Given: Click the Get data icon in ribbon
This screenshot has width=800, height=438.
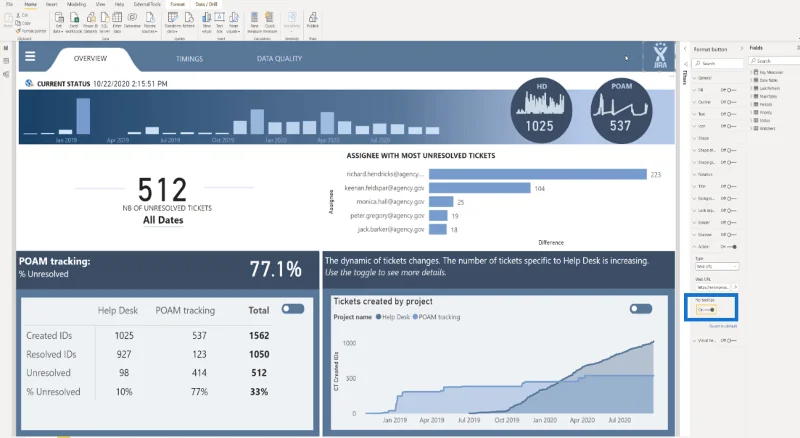Looking at the screenshot, I should click(59, 18).
